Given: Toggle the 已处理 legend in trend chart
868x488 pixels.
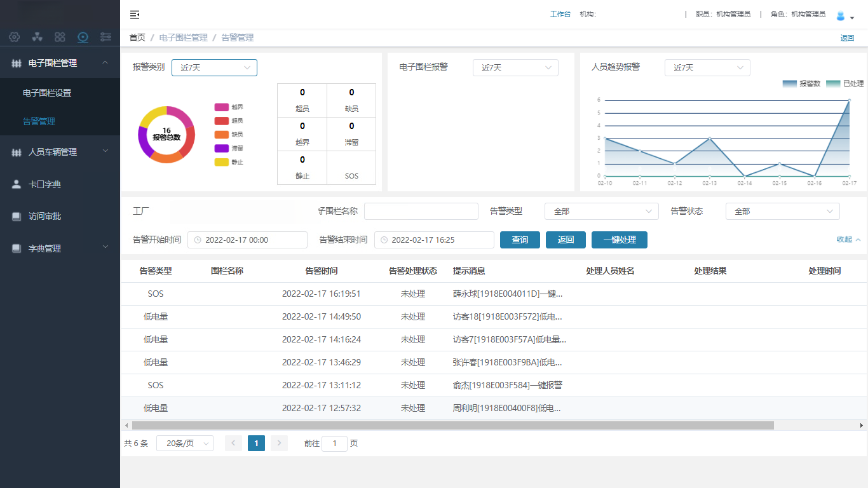Looking at the screenshot, I should tap(844, 84).
